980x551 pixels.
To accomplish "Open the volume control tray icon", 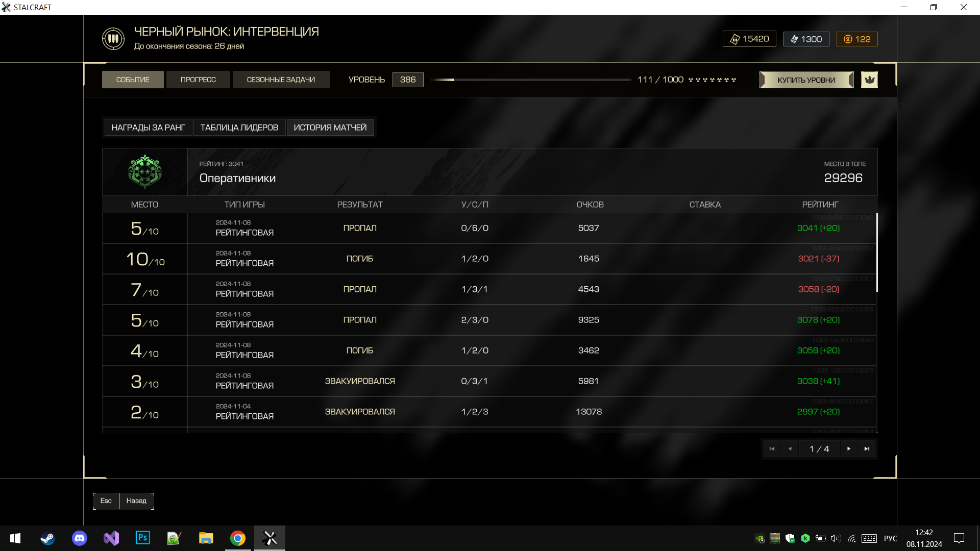I will pyautogui.click(x=836, y=538).
